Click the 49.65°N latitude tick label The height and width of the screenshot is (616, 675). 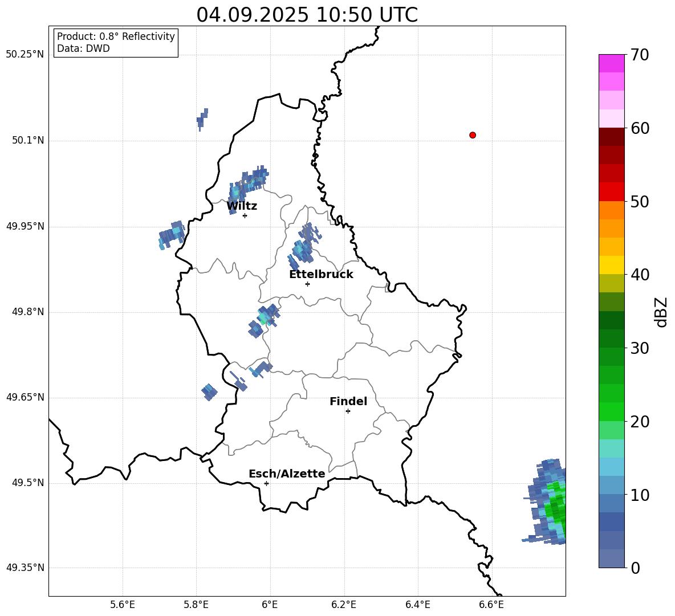click(25, 397)
